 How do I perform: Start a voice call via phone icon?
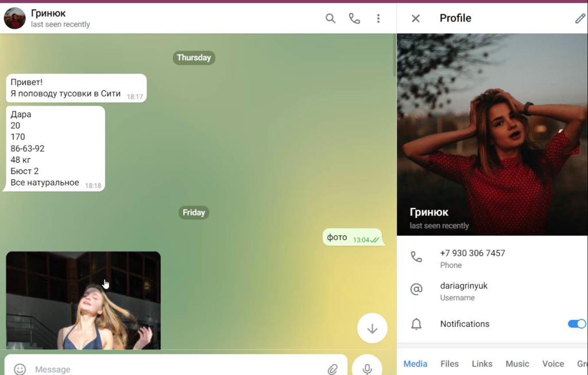coord(354,18)
